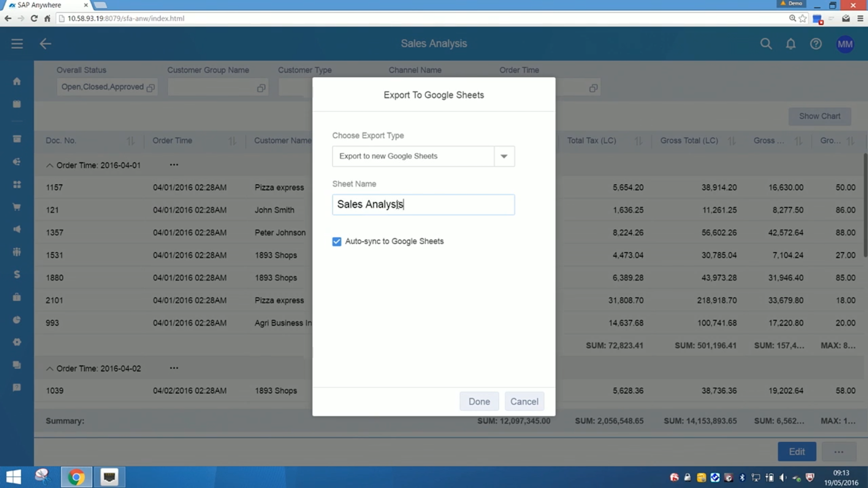868x488 pixels.
Task: Sort by the Order Time column arrows
Action: coord(232,141)
